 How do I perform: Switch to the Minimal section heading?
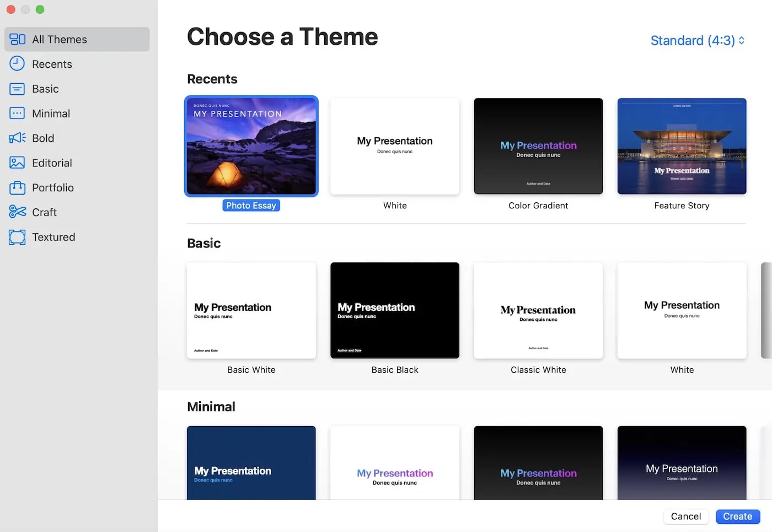tap(211, 407)
